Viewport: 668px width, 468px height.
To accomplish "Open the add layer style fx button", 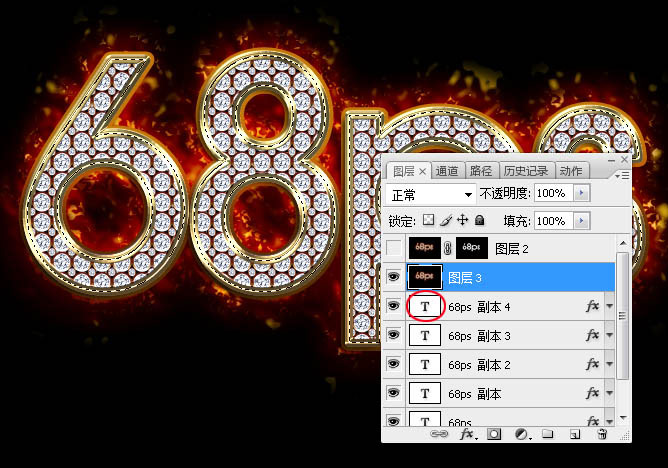I will tap(466, 435).
